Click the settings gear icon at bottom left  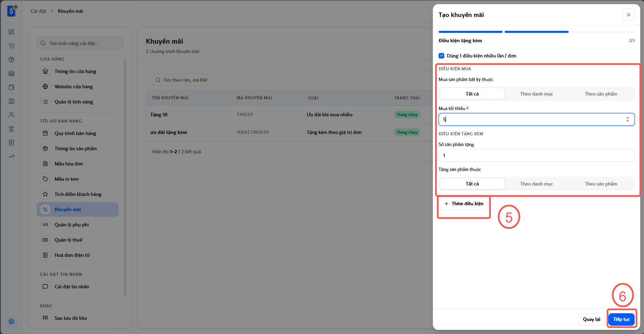11,322
